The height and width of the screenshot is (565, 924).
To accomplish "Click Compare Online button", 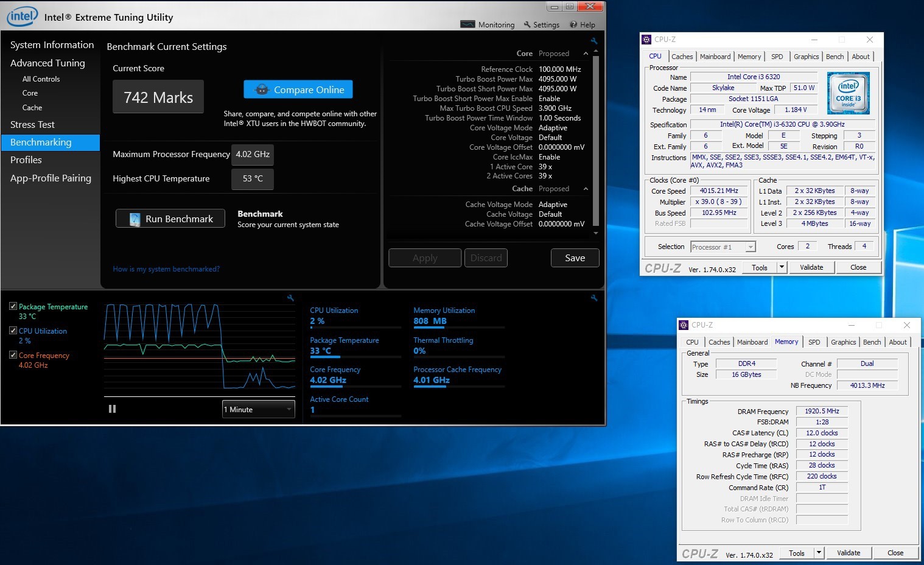I will click(x=298, y=89).
